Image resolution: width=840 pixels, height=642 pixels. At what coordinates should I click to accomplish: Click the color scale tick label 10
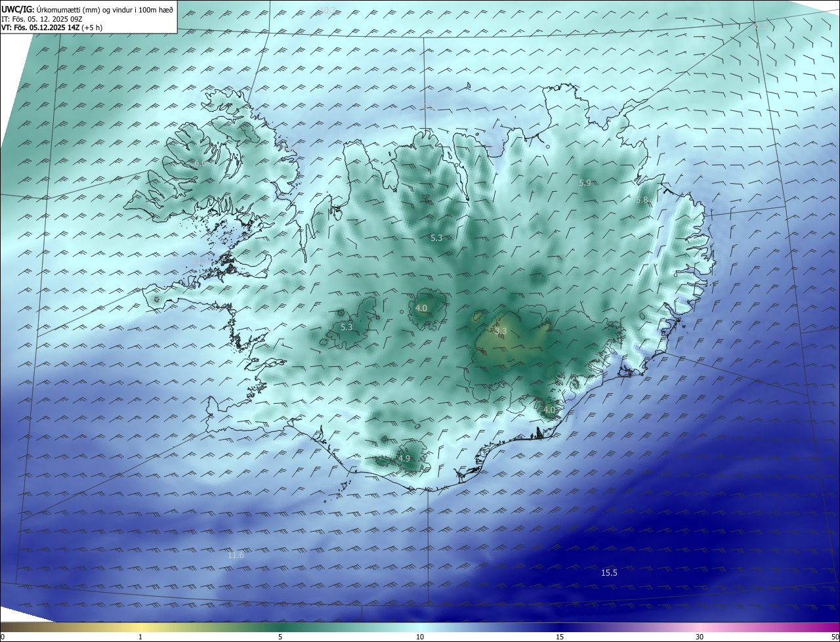point(420,637)
